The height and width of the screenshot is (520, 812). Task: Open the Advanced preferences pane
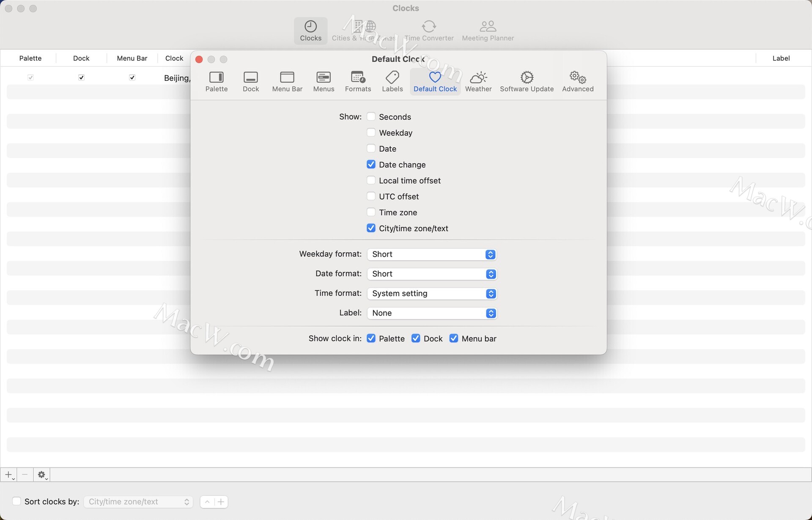578,82
